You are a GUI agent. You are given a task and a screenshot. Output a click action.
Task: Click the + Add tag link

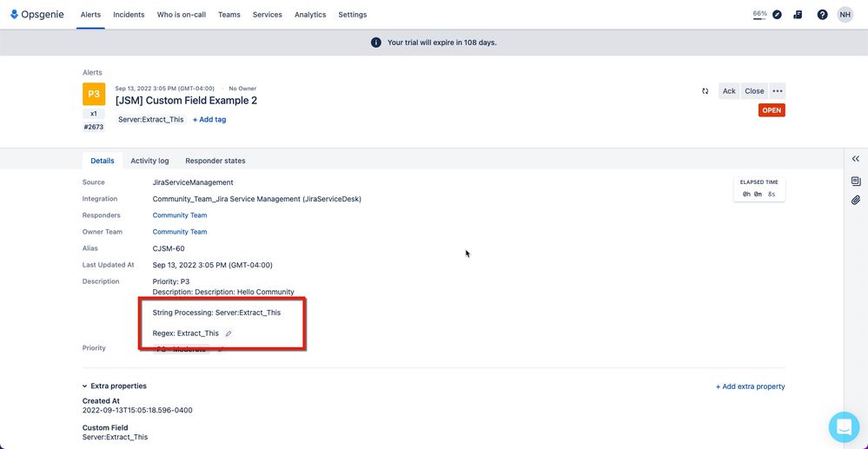coord(209,119)
